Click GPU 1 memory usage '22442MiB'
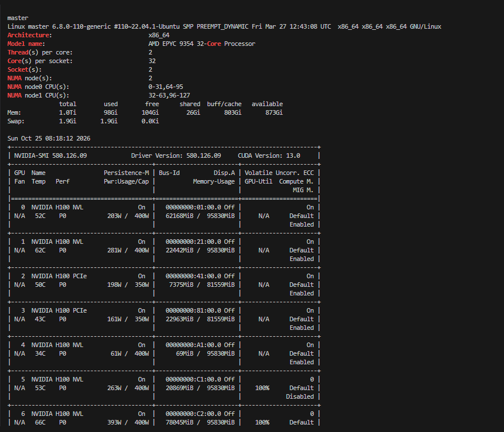 tap(179, 251)
